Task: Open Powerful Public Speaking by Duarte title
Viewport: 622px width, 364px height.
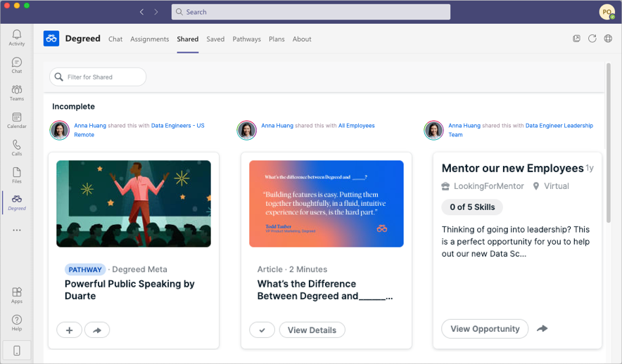Action: [x=129, y=290]
